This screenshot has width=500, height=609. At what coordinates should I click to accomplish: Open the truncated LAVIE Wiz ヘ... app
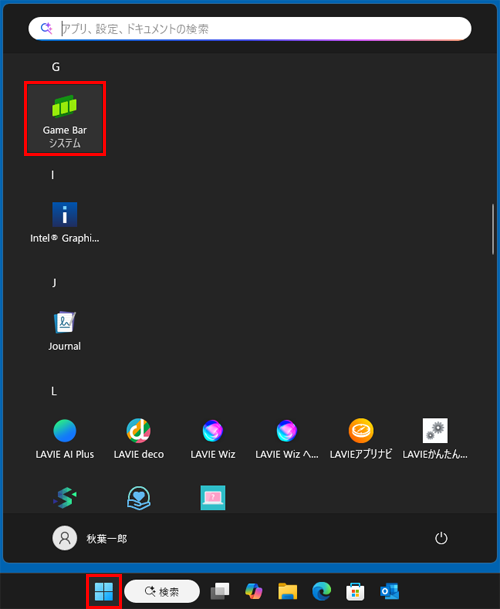tap(287, 438)
